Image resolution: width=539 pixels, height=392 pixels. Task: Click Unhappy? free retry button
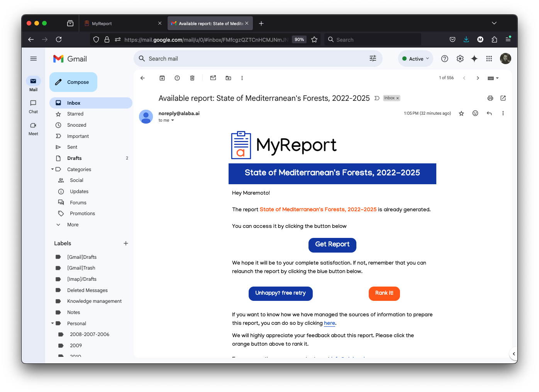click(281, 294)
